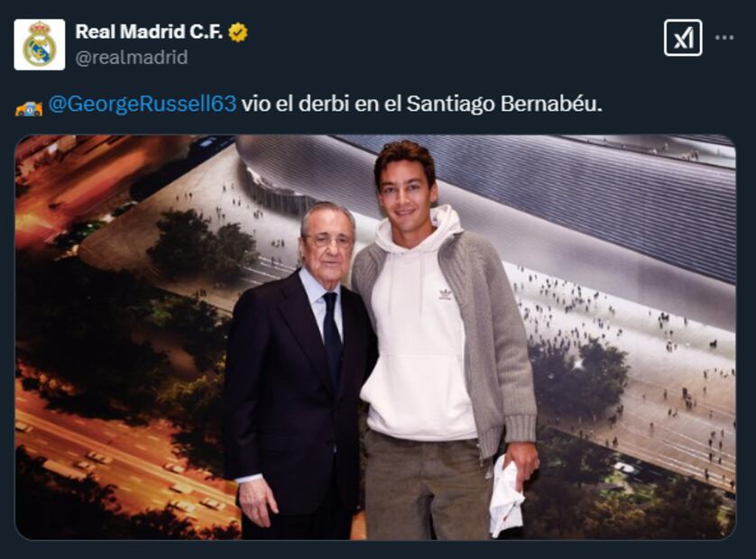
Task: Open the tweet's attached photo
Action: (x=375, y=337)
